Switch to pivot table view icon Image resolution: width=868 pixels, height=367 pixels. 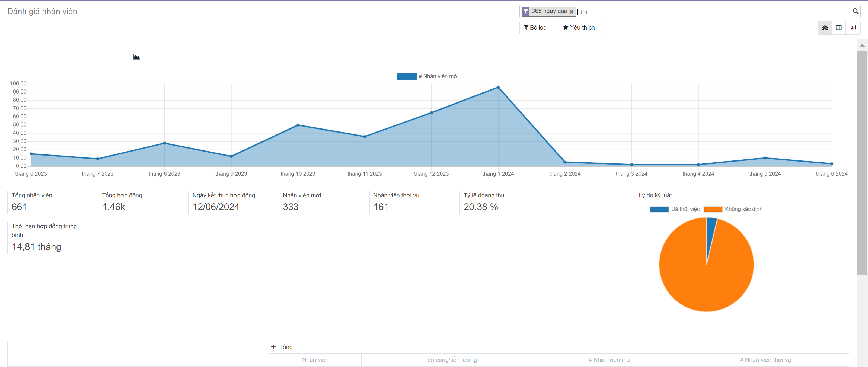click(839, 28)
